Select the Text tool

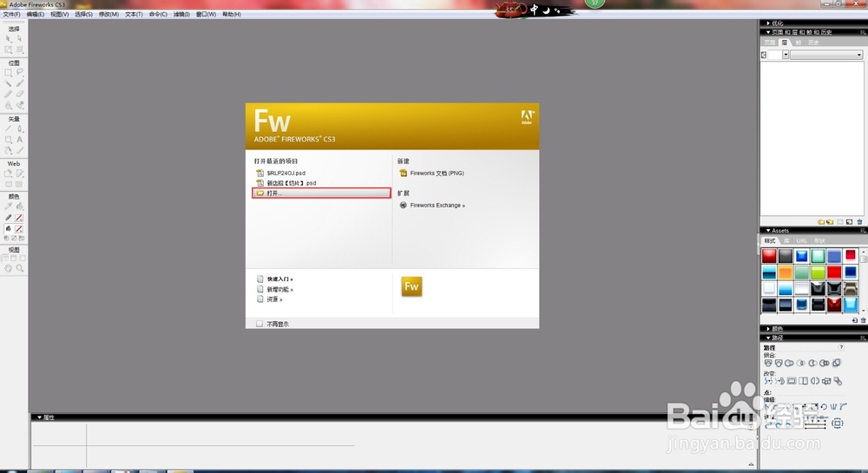19,140
